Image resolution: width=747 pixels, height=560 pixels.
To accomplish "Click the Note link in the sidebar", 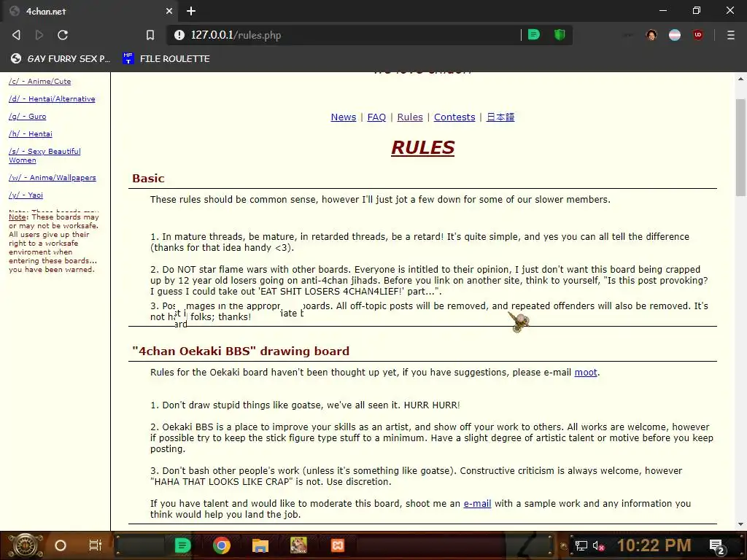I will click(x=18, y=217).
